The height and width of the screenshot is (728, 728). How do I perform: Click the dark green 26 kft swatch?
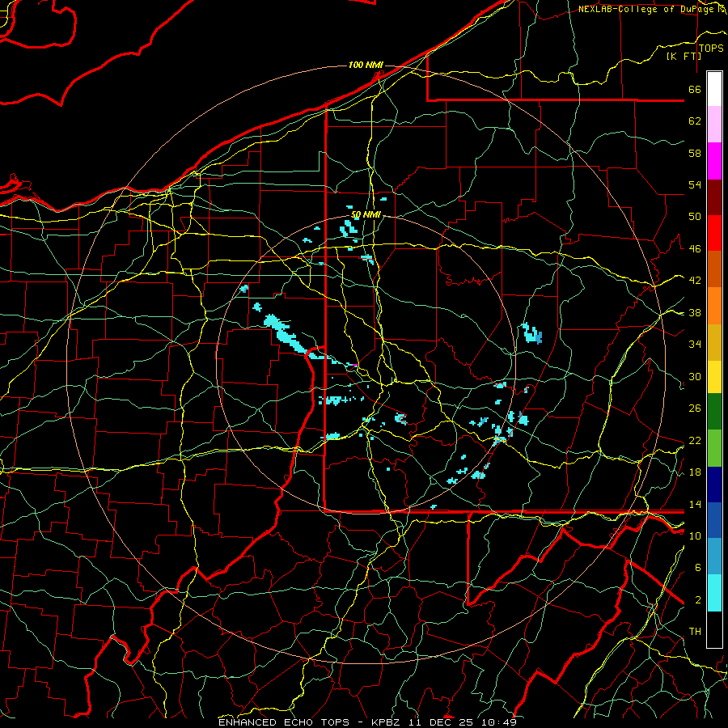coord(714,412)
